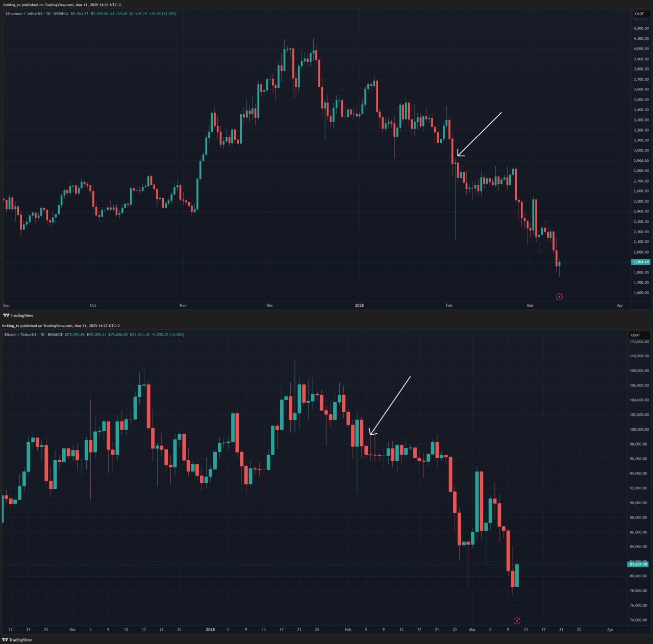The image size is (653, 644).
Task: Click the 4,000.00 price axis label
Action: coord(641,49)
